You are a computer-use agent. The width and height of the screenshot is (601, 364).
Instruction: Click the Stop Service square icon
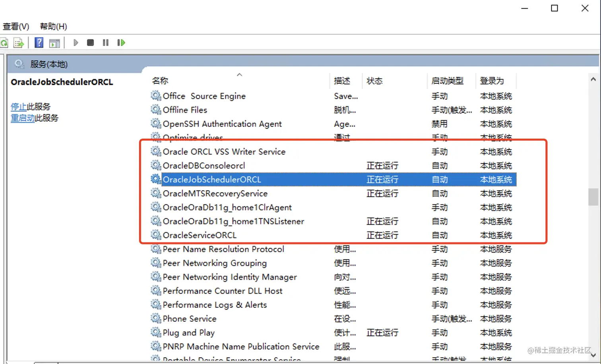(90, 42)
